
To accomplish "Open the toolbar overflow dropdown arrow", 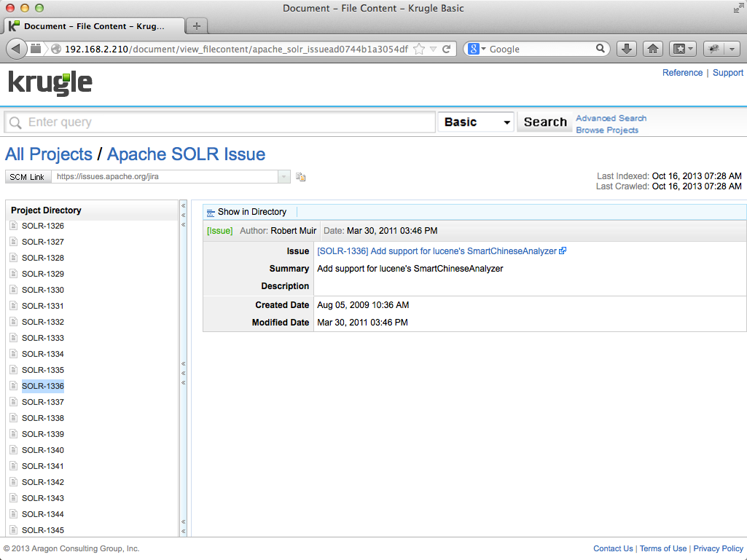I will tap(732, 49).
